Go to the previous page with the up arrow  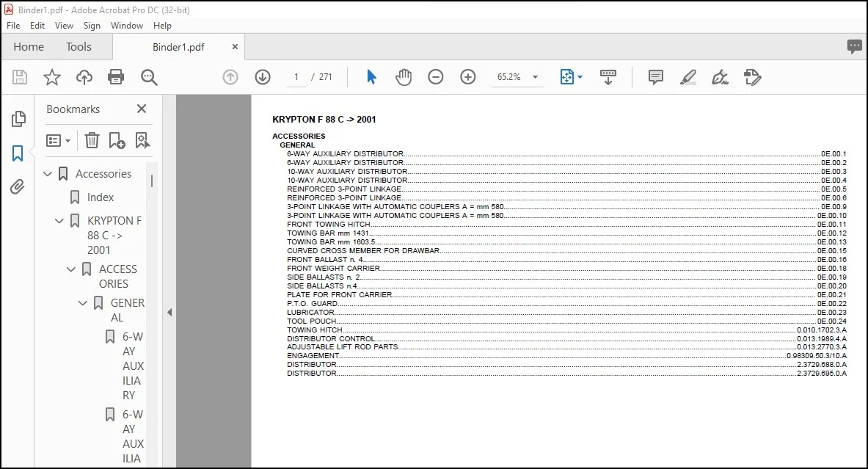[230, 77]
